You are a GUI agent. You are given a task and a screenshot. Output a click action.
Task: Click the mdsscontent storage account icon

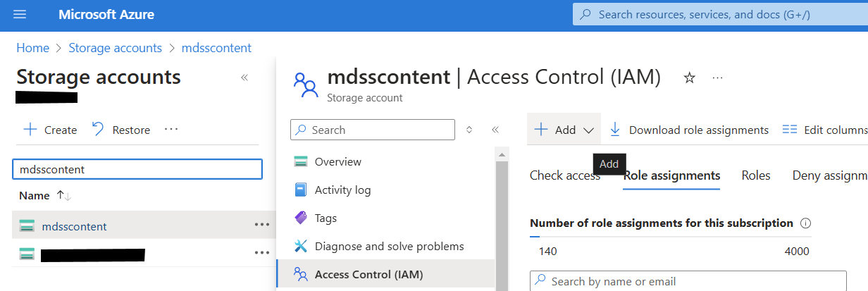(27, 226)
